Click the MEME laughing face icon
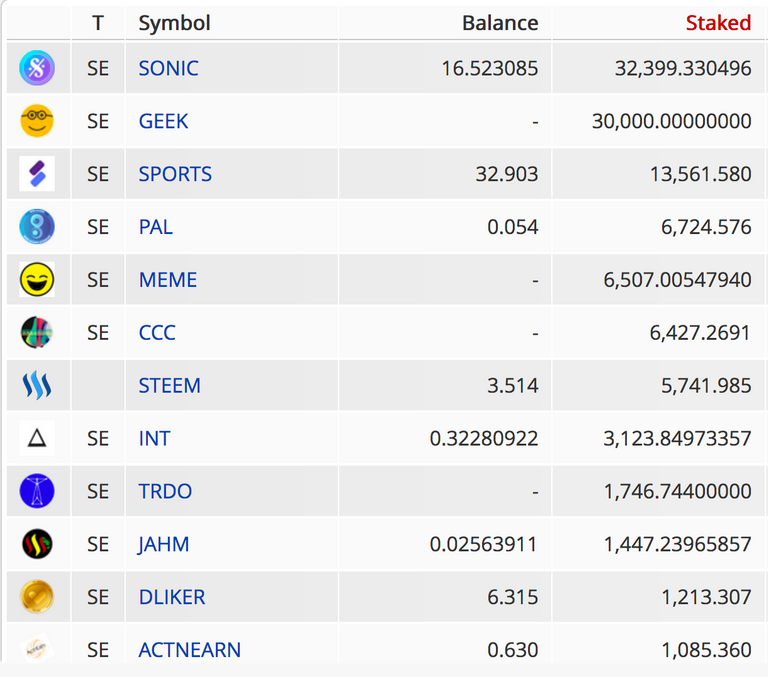768x677 pixels. 37,279
